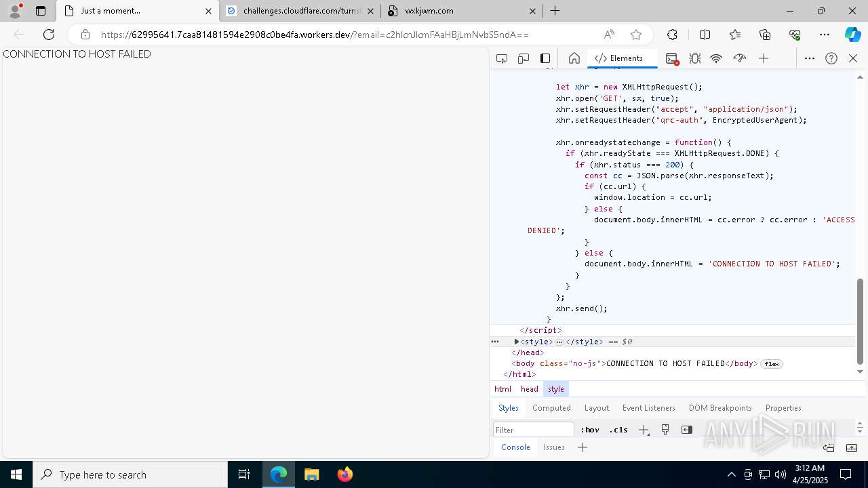
Task: Open the Network wifi icon tool
Action: tap(716, 58)
